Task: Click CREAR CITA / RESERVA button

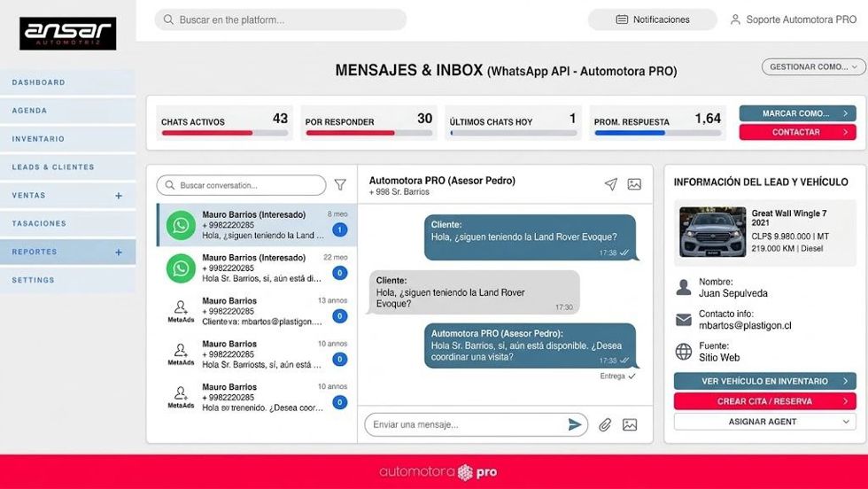Action: coord(764,401)
